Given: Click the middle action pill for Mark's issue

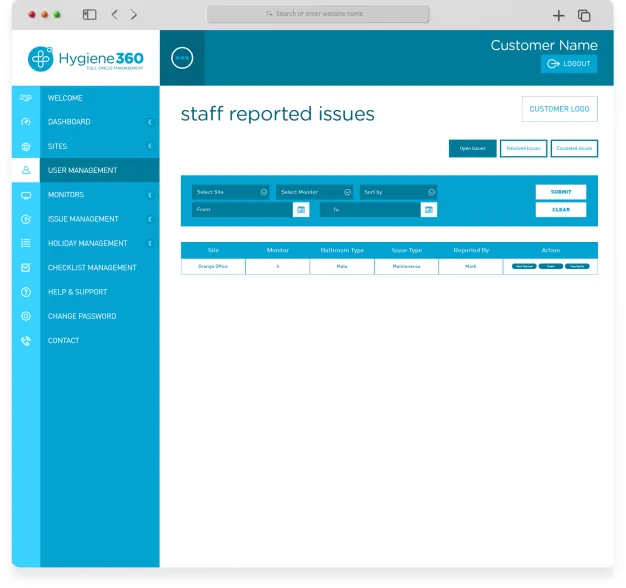Looking at the screenshot, I should 551,266.
